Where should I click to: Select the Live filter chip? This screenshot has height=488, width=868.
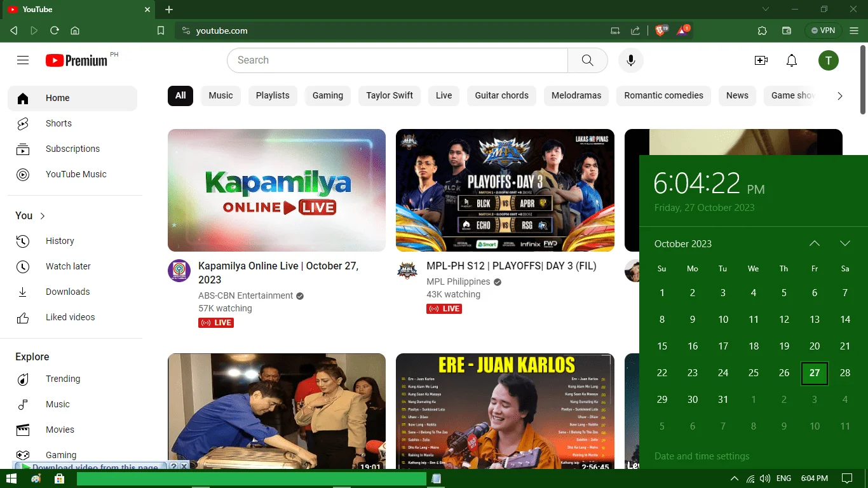[444, 96]
